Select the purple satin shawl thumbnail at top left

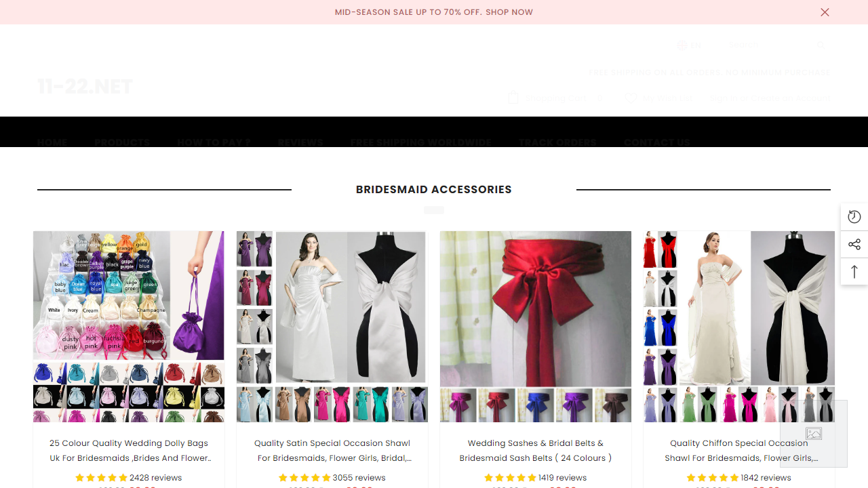click(x=254, y=249)
